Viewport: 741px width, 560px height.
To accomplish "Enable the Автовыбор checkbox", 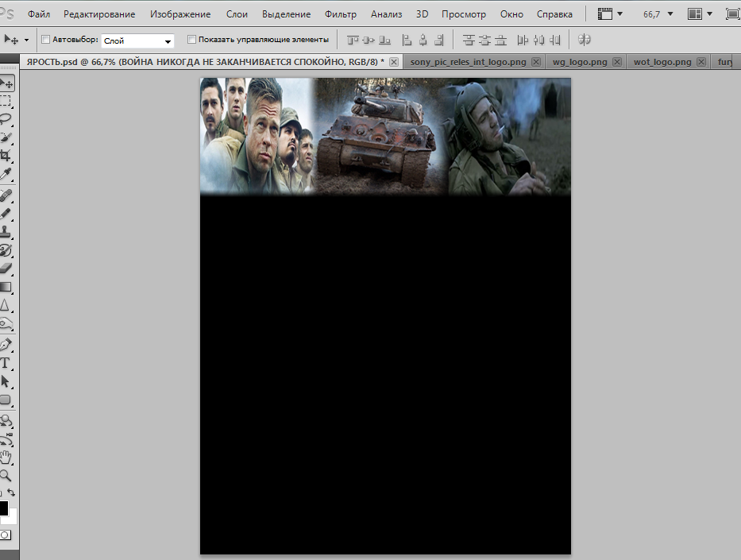I will coord(45,40).
